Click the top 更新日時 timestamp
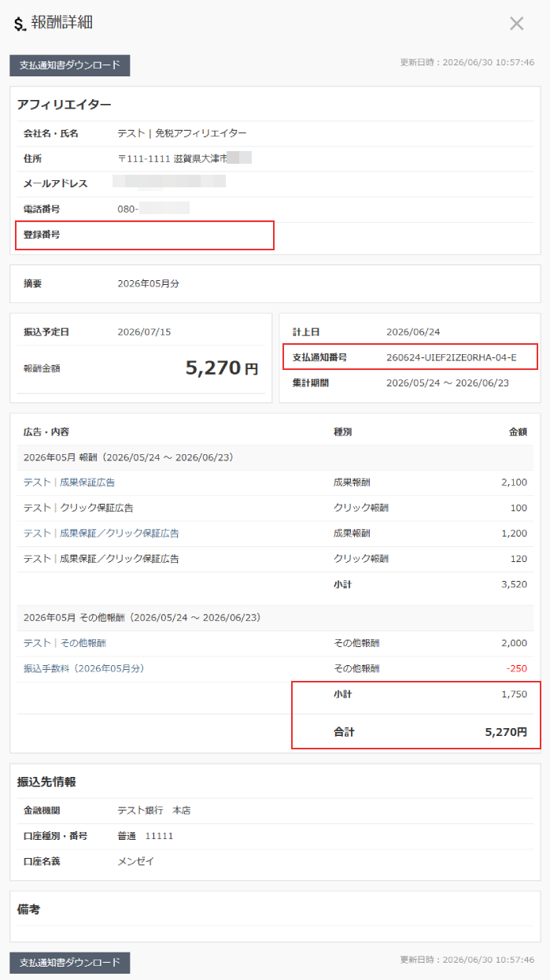 467,62
